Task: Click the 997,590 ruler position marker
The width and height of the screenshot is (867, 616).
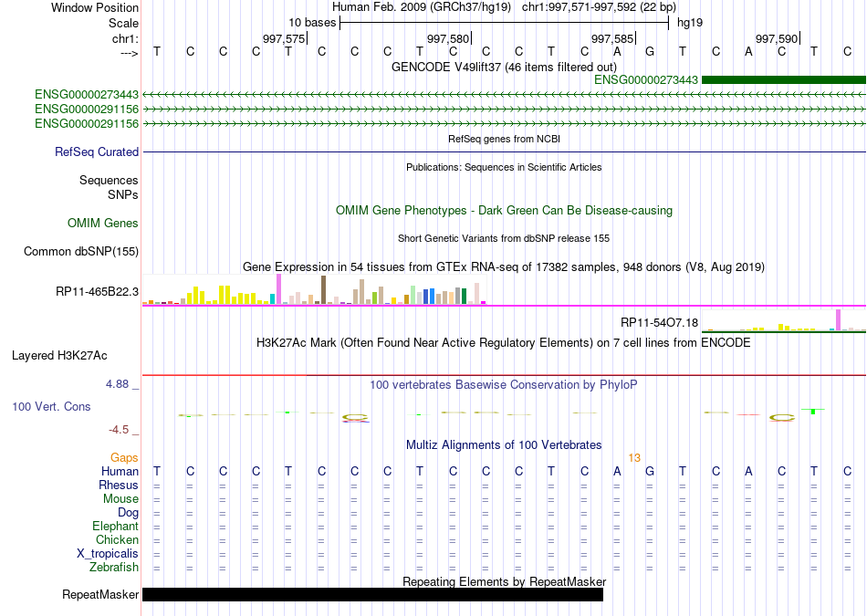Action: coord(777,38)
